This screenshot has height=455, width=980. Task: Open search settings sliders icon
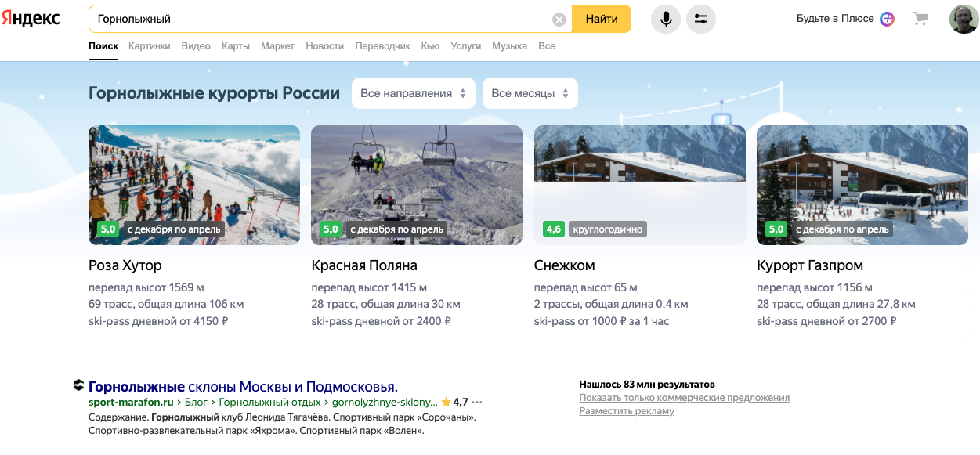click(701, 19)
